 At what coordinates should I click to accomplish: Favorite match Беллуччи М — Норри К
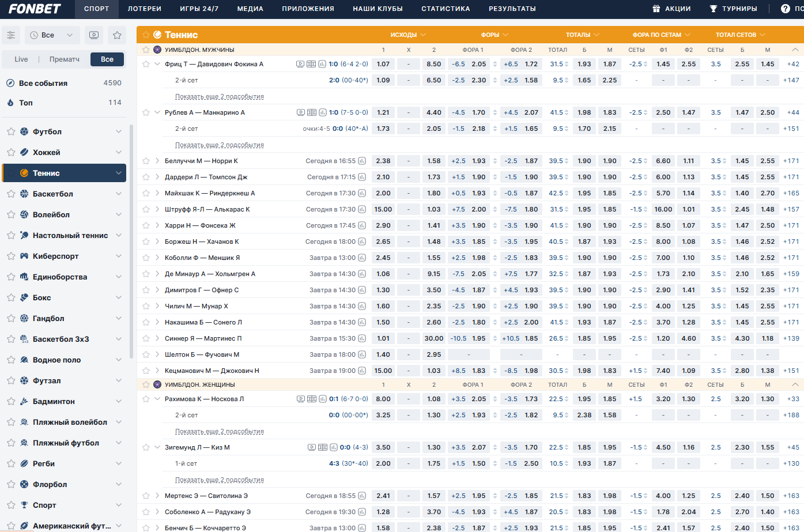(146, 161)
